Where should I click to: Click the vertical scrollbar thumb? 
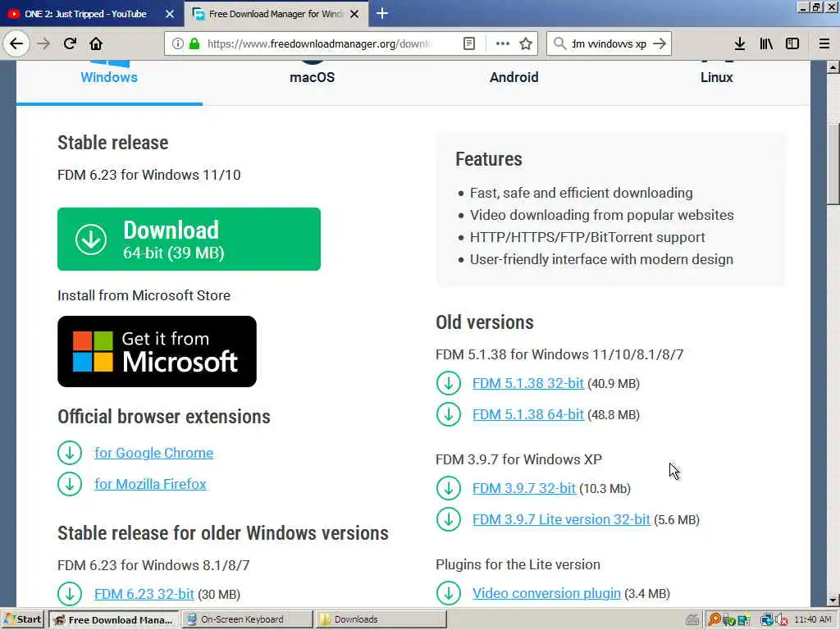tap(833, 164)
